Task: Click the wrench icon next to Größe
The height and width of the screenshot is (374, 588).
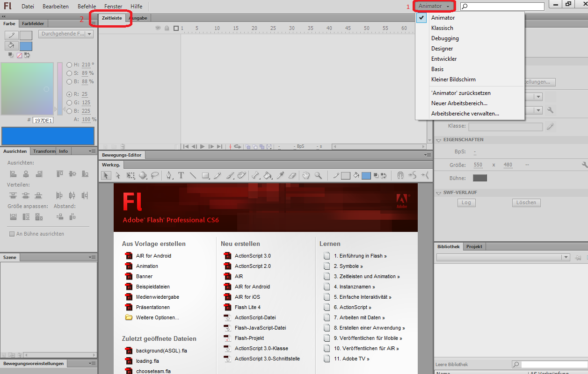Action: 584,165
